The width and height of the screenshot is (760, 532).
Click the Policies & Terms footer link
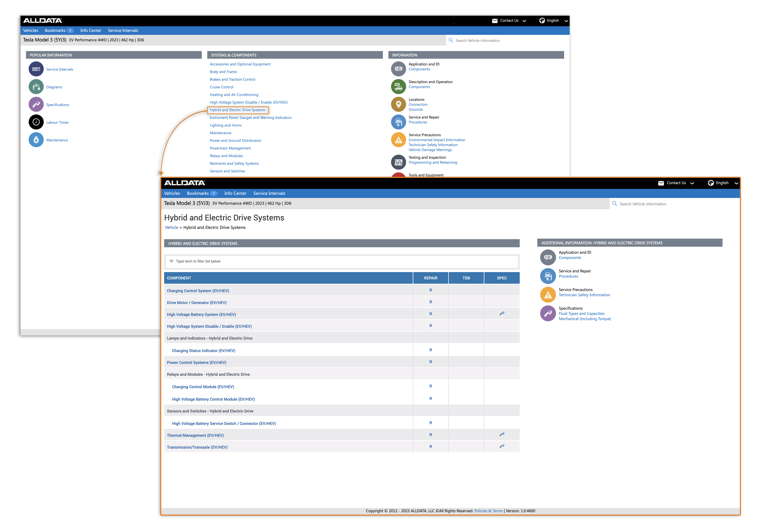point(488,511)
